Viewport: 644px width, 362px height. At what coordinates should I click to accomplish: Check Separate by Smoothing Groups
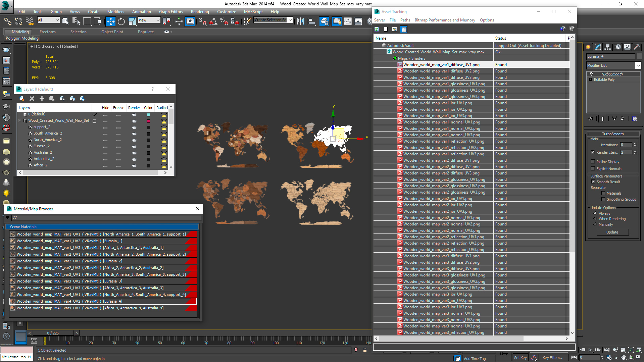tap(603, 199)
